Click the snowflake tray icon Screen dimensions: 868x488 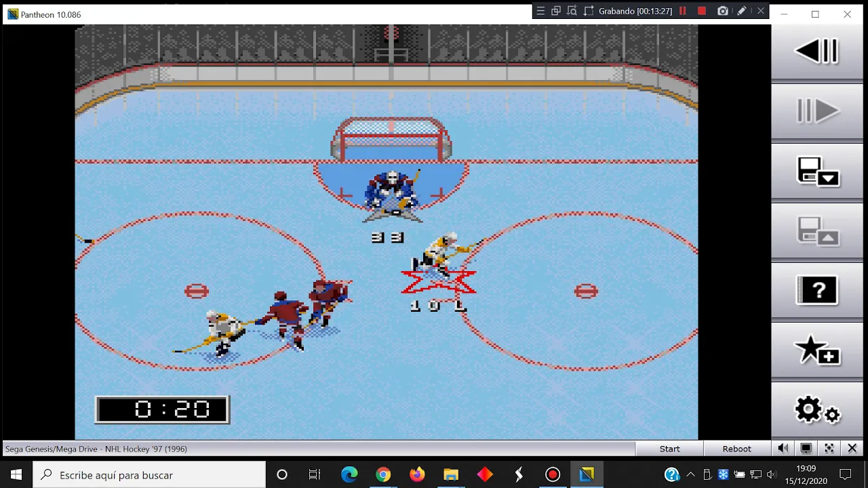723,474
